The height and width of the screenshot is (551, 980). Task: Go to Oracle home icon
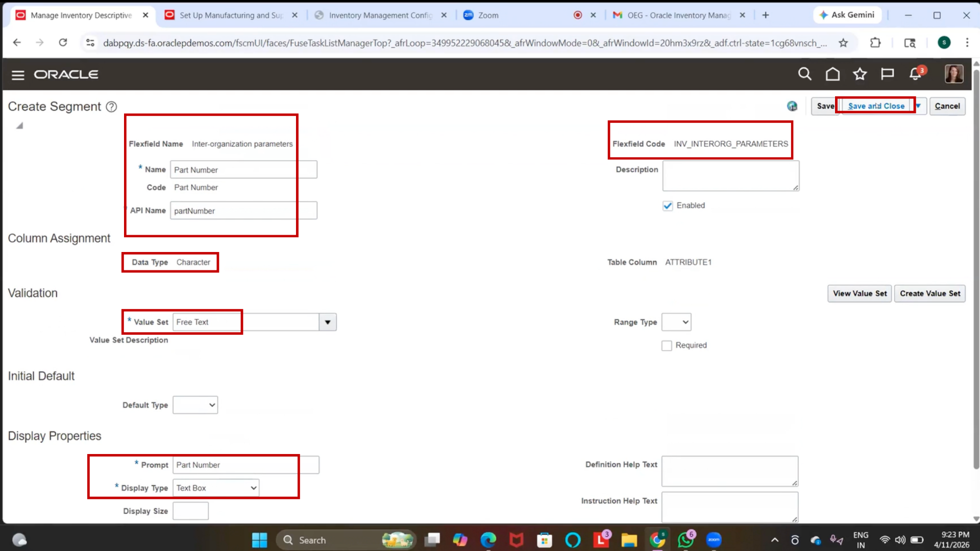pos(832,74)
